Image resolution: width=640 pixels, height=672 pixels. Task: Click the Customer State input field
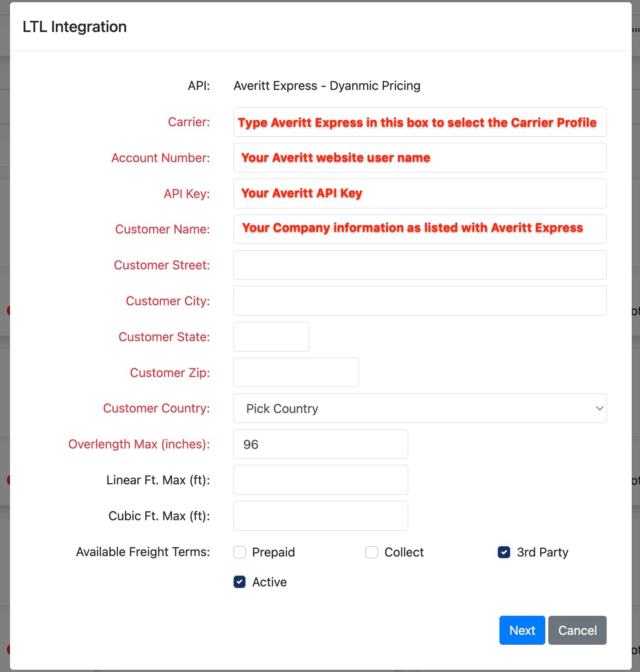click(x=271, y=336)
